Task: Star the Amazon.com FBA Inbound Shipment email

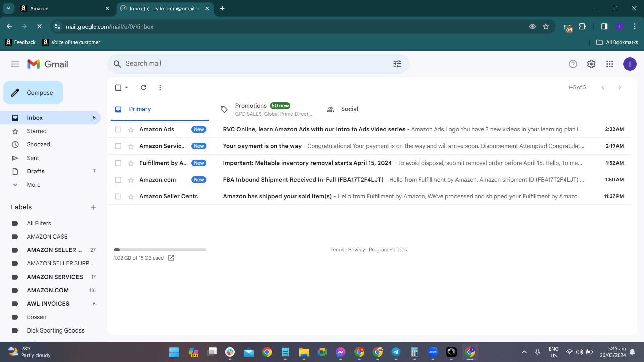Action: pyautogui.click(x=131, y=180)
